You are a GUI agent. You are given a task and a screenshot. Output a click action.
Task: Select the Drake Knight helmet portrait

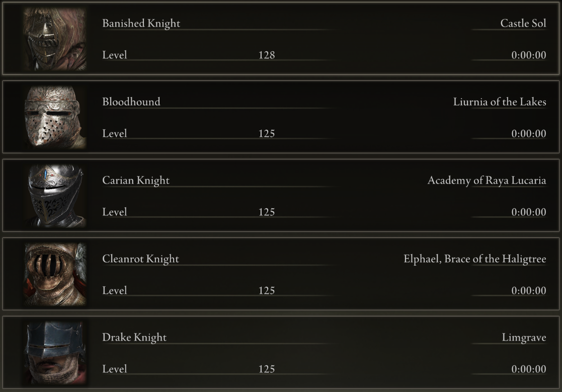coord(55,353)
